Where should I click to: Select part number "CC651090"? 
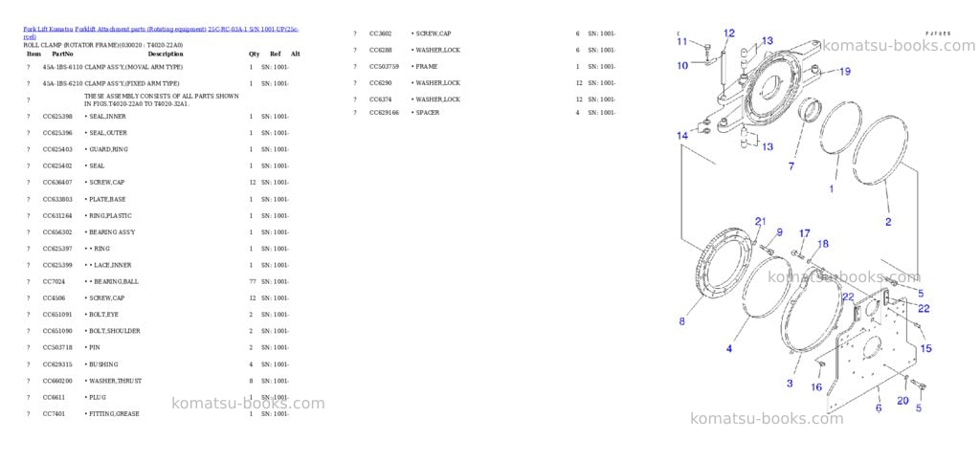57,331
